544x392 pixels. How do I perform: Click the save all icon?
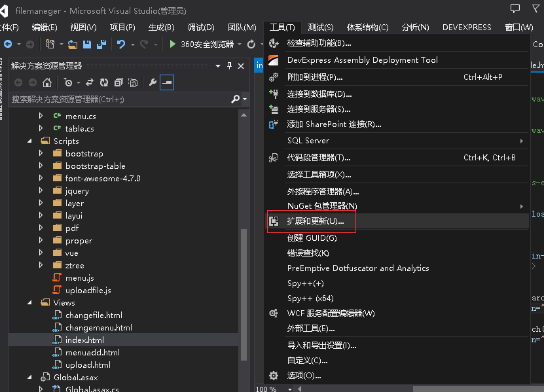point(101,44)
